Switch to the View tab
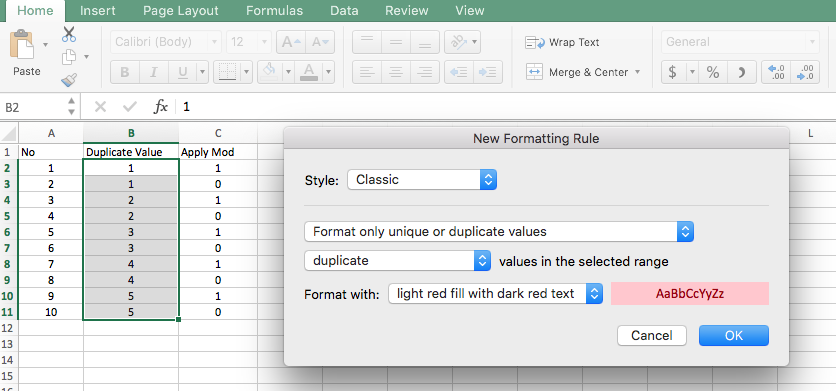Screen dimensions: 836x391 (470, 11)
